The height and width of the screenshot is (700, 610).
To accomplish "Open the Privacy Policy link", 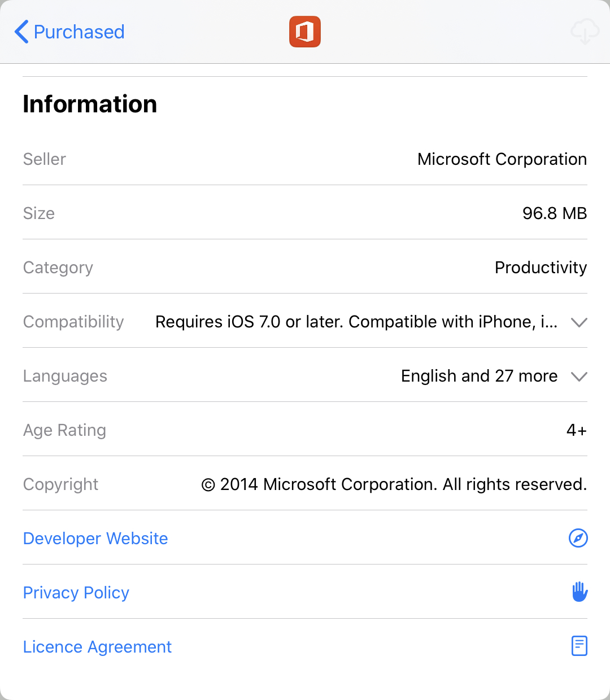I will (x=76, y=592).
